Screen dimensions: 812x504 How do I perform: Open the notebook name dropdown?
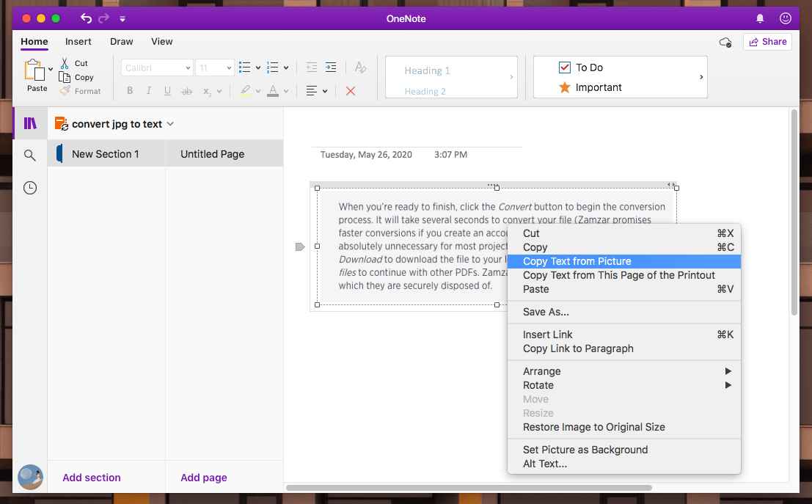tap(170, 124)
